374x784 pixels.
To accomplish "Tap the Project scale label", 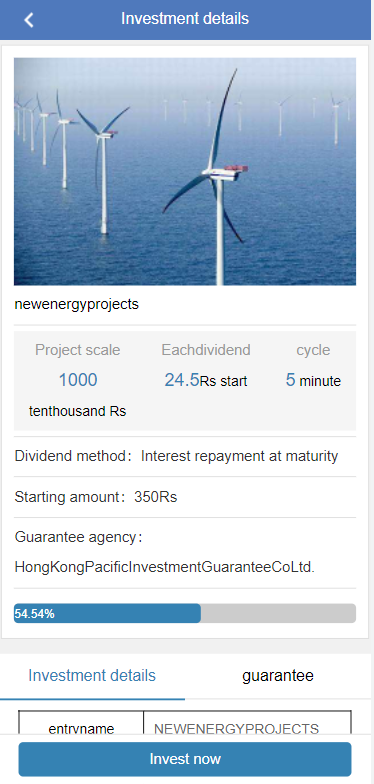I will 78,350.
